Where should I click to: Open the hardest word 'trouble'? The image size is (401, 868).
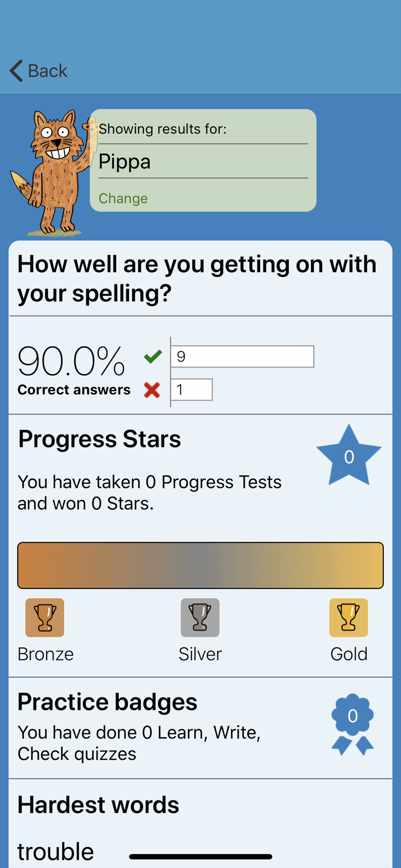point(56,852)
